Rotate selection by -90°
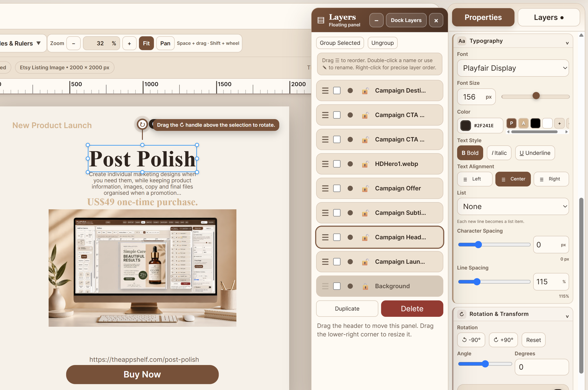The width and height of the screenshot is (588, 390). [x=471, y=340]
